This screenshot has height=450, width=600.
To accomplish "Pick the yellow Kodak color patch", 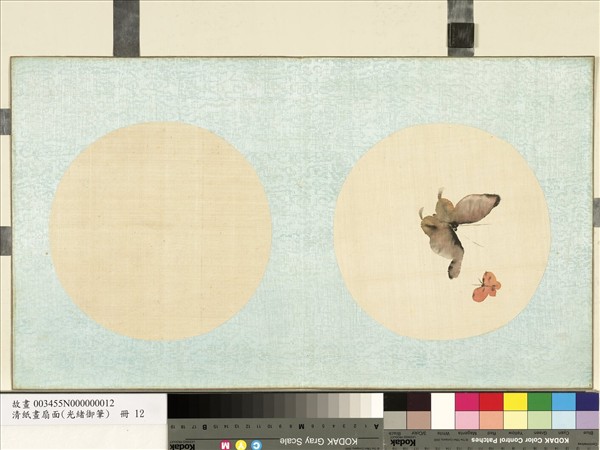I will [x=515, y=401].
